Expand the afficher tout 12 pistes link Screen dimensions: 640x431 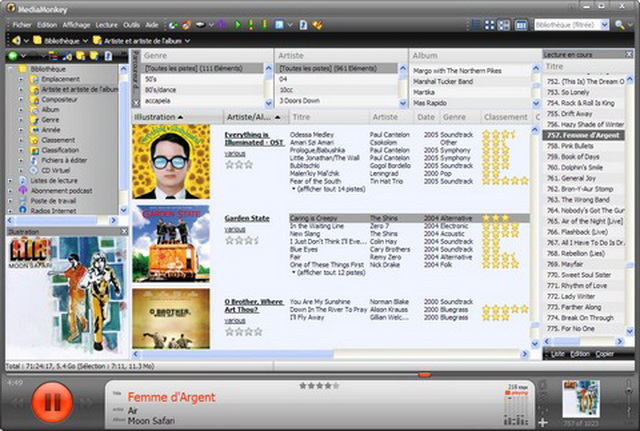[329, 273]
